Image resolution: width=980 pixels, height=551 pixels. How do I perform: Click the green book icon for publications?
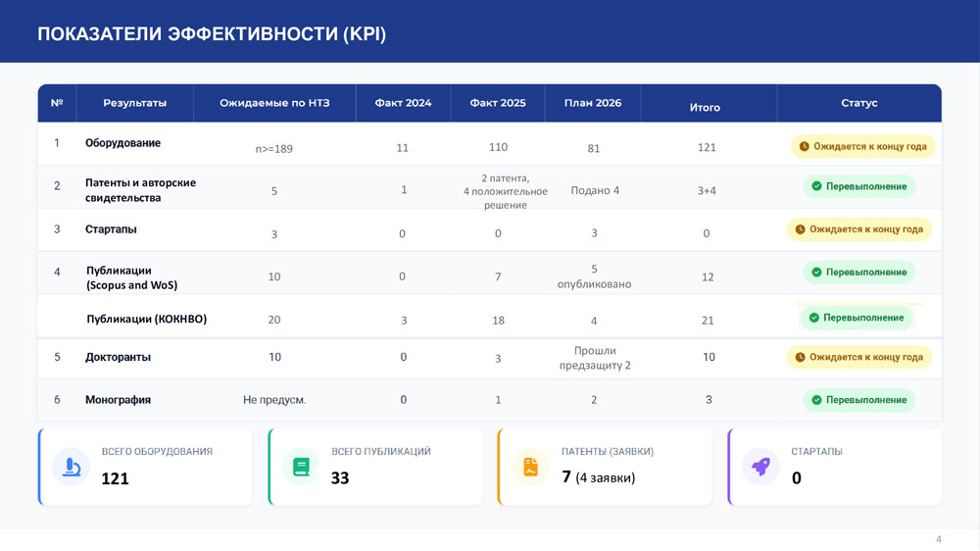pyautogui.click(x=301, y=467)
